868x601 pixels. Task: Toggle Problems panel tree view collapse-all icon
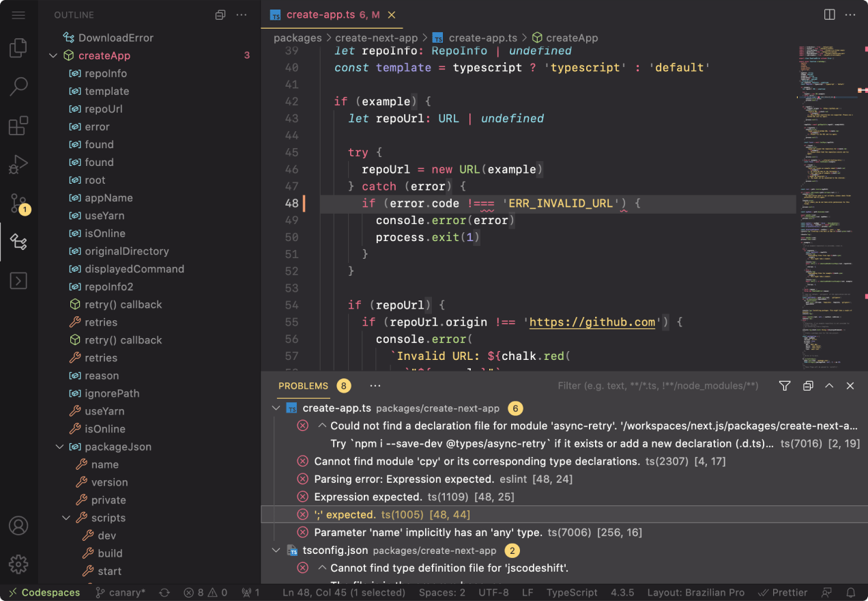click(808, 386)
